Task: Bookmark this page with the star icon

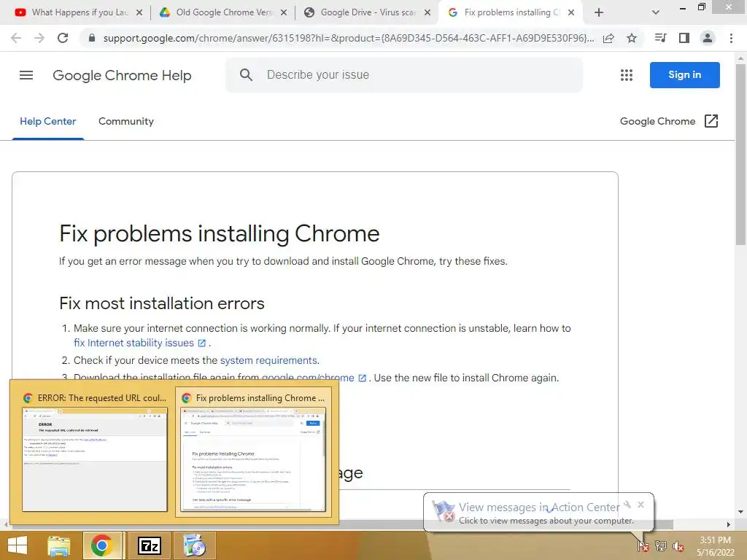Action: coord(632,38)
